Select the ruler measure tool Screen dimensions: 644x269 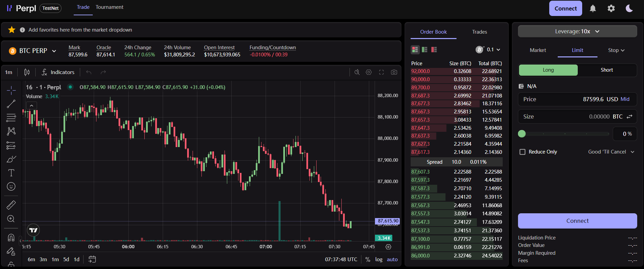[x=11, y=205]
